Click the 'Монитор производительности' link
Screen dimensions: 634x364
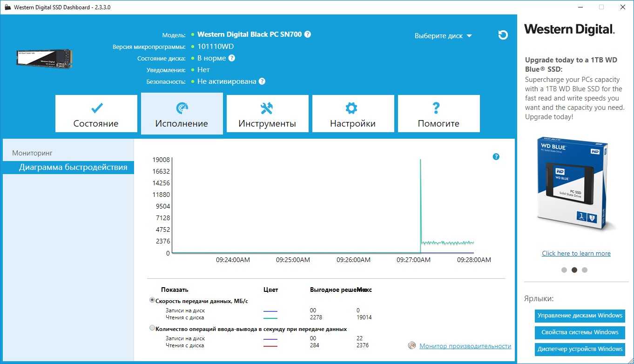(x=465, y=346)
